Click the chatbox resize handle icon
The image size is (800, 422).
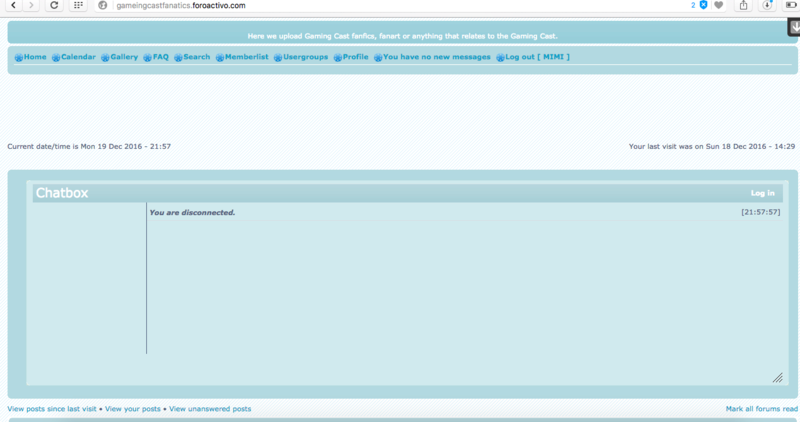point(778,378)
